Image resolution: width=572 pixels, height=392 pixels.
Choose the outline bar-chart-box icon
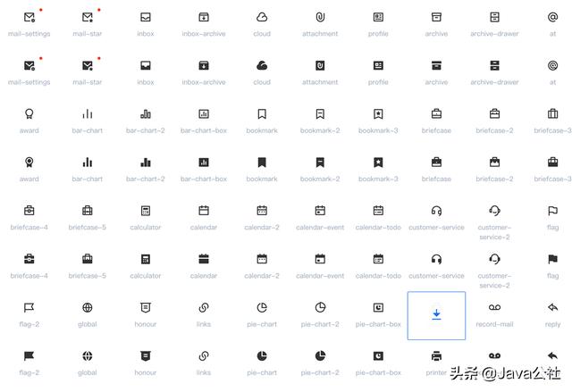(x=204, y=114)
